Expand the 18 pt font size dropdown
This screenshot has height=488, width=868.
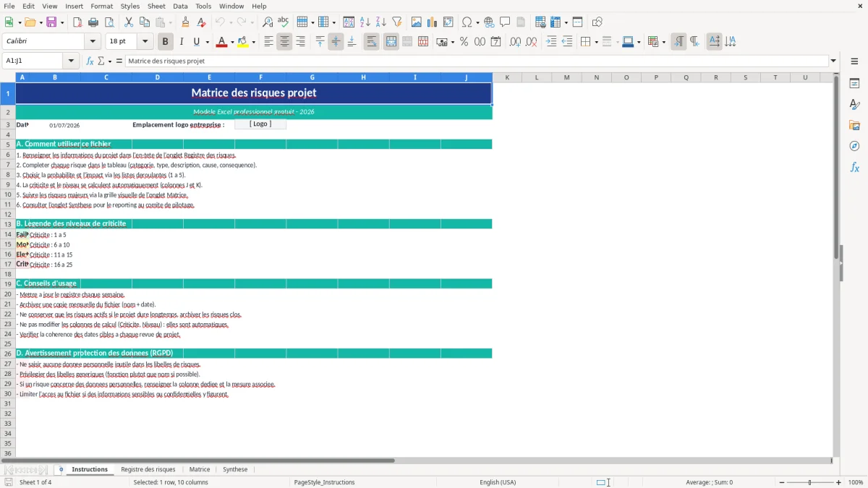[x=145, y=42]
